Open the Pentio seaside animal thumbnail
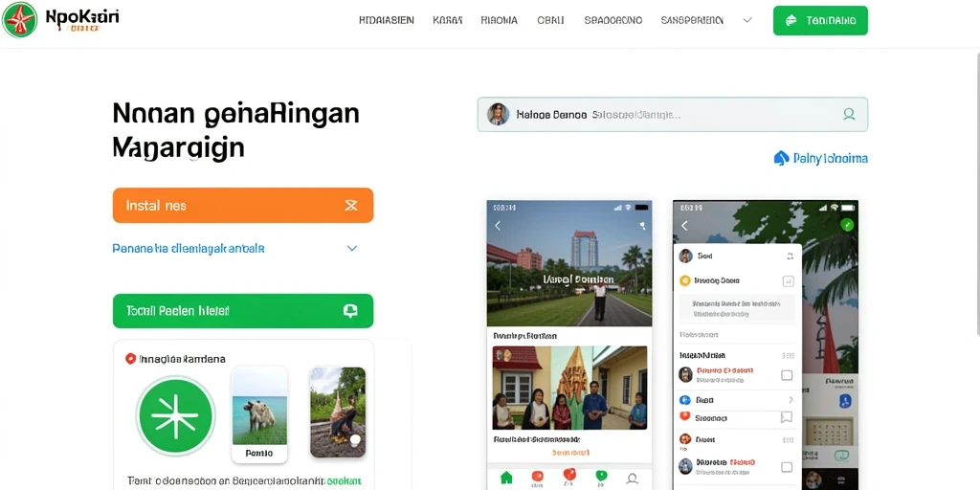 259,414
